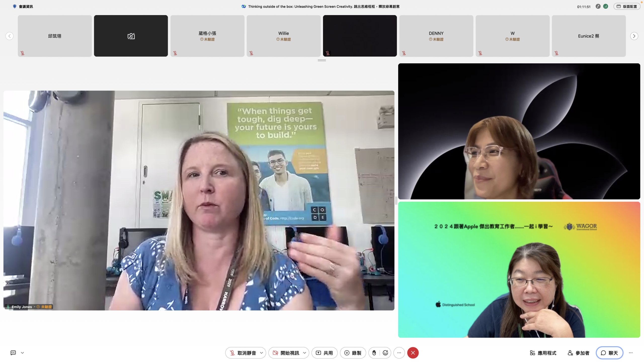Unmute microphone with 取消靜音 button
The width and height of the screenshot is (644, 362).
[x=243, y=353]
